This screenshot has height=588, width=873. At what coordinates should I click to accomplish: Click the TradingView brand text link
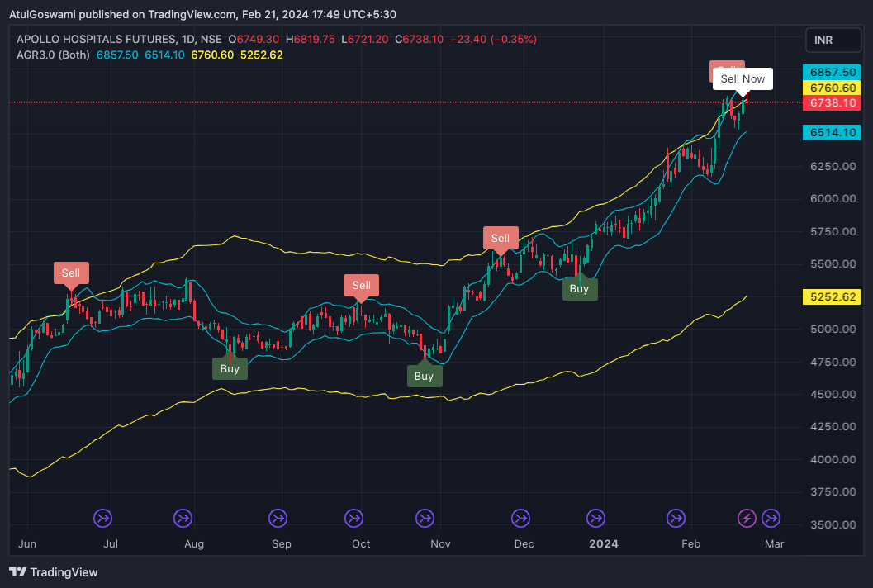tap(64, 571)
